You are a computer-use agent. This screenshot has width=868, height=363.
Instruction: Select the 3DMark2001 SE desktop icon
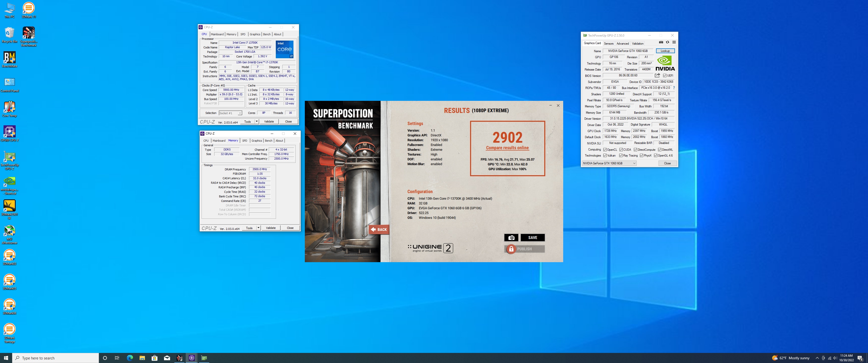click(9, 210)
